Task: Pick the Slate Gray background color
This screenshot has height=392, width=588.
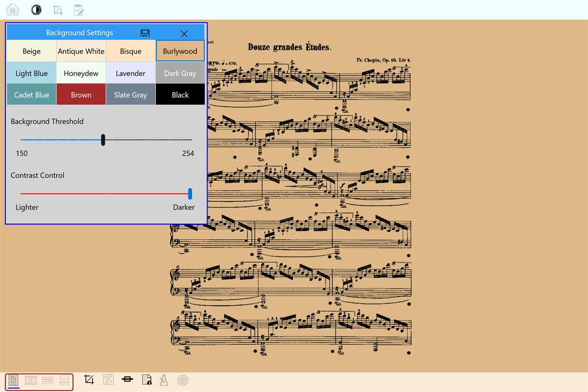Action: pos(131,95)
